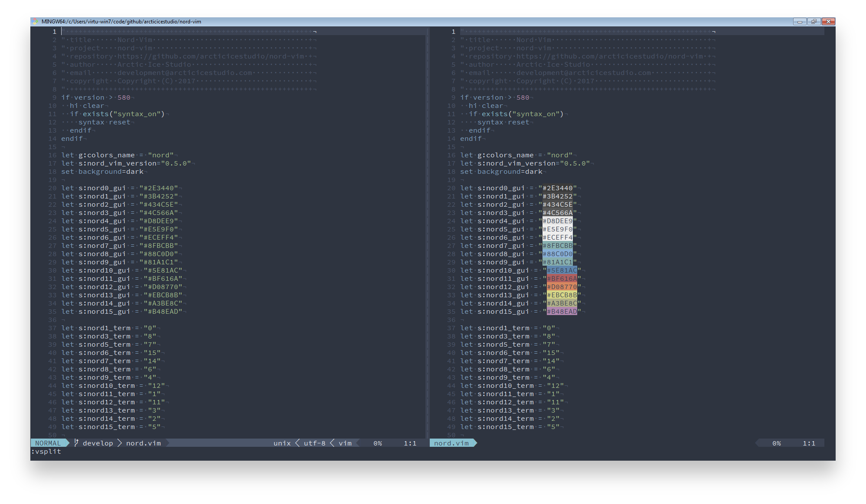The width and height of the screenshot is (866, 504).
Task: Click the highlighted #E5E9F0 color value
Action: click(558, 229)
